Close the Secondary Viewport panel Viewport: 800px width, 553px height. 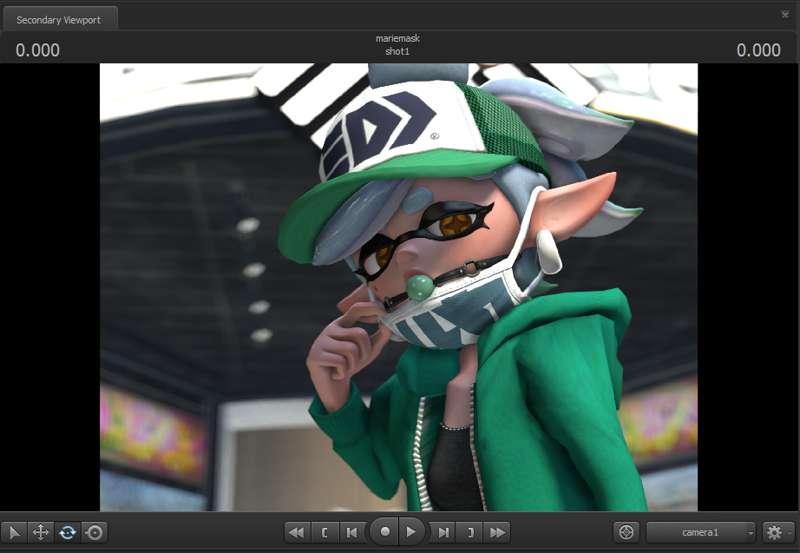point(785,14)
